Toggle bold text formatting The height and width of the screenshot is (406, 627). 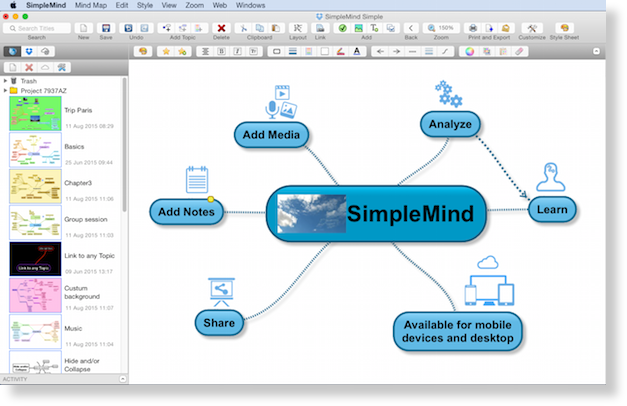point(221,51)
